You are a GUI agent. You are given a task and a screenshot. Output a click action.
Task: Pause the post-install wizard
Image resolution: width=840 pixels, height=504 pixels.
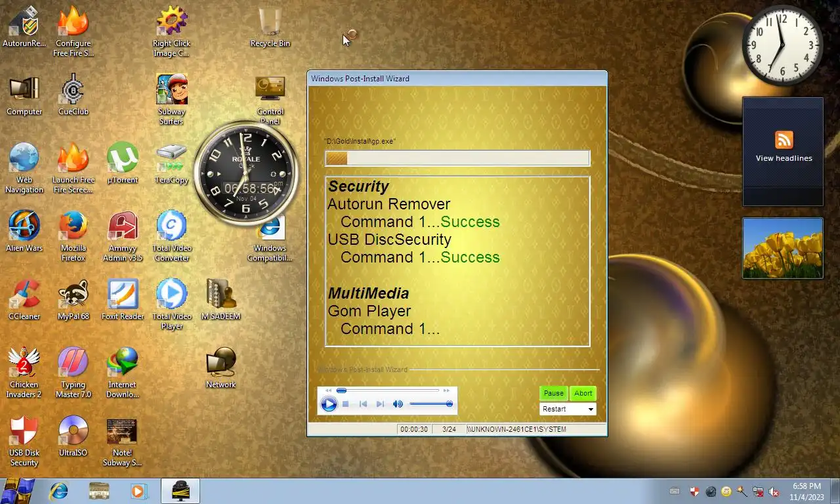553,393
